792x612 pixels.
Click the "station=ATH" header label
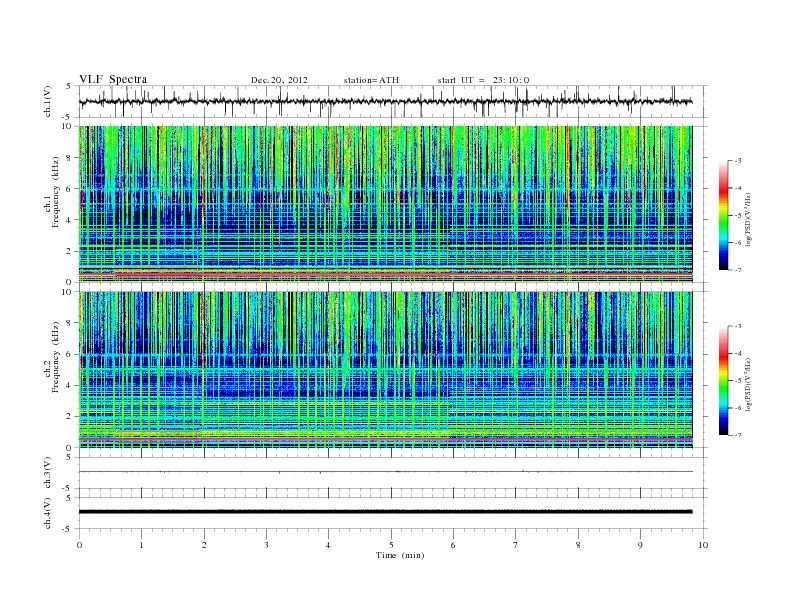371,80
